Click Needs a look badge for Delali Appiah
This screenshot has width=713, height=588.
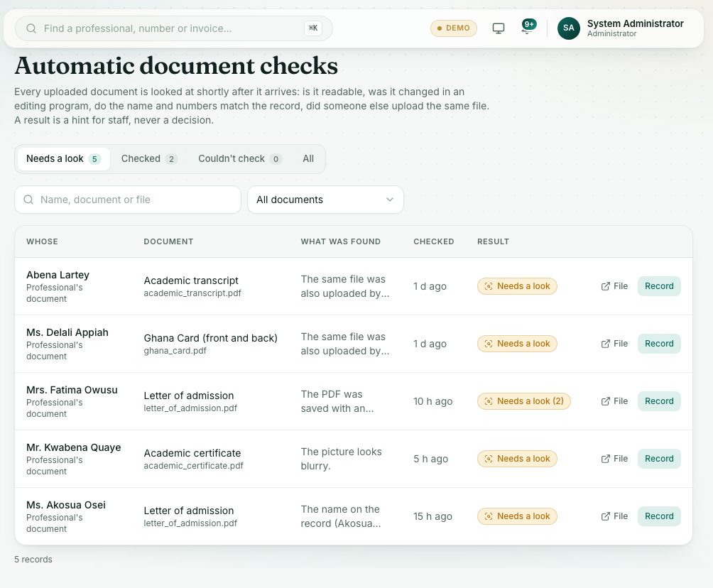pos(517,344)
